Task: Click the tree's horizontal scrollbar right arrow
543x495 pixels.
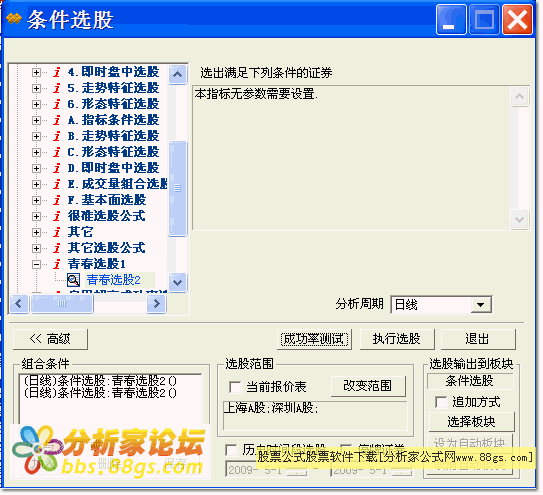Action: [x=157, y=304]
